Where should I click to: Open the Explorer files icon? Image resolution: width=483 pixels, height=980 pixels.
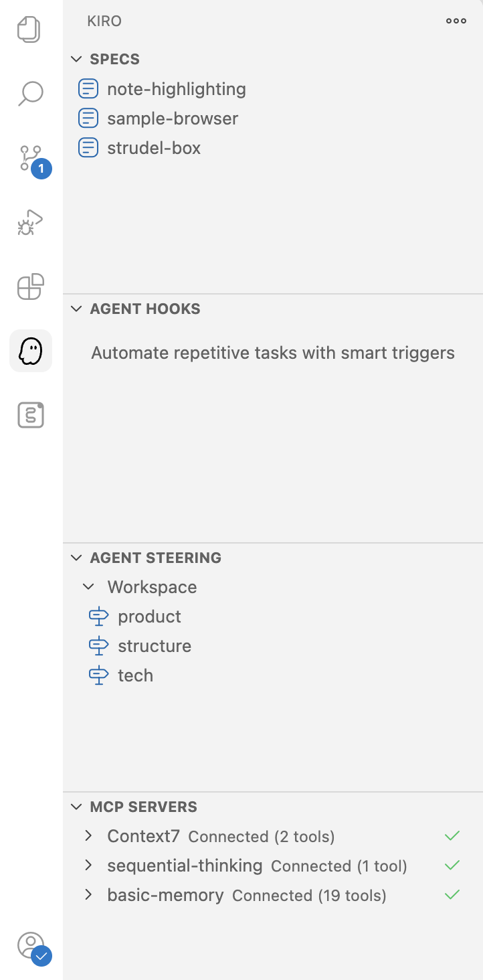click(x=30, y=30)
